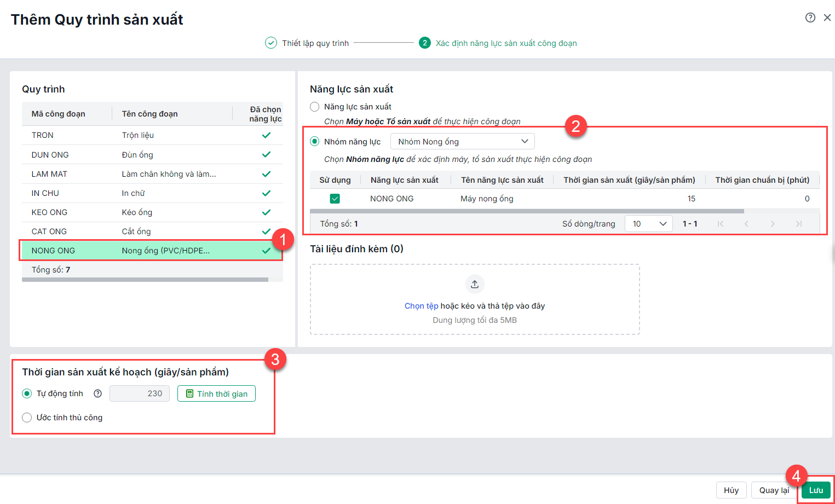835x504 pixels.
Task: Open the rows-per-page dropdown showing 10
Action: (648, 224)
